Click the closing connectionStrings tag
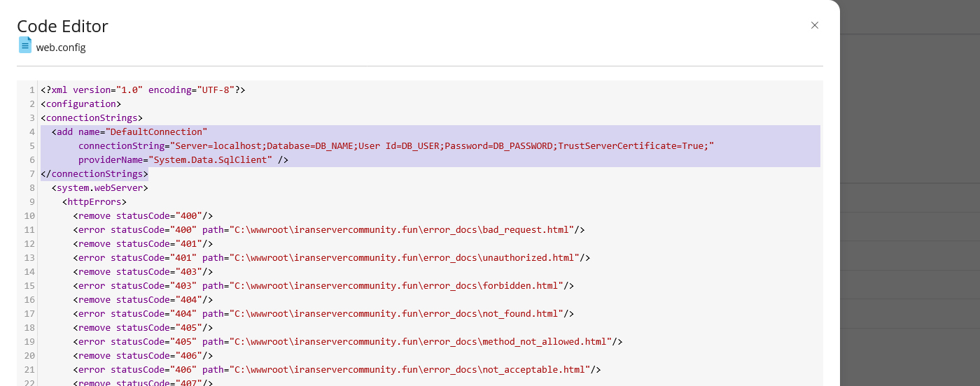This screenshot has width=980, height=386. (94, 174)
